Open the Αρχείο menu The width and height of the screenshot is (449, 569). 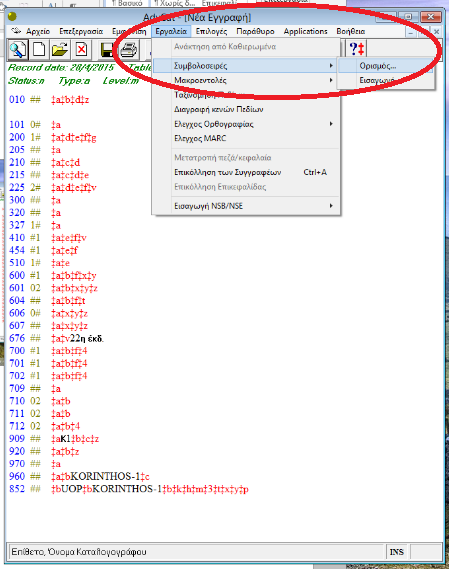pos(38,31)
